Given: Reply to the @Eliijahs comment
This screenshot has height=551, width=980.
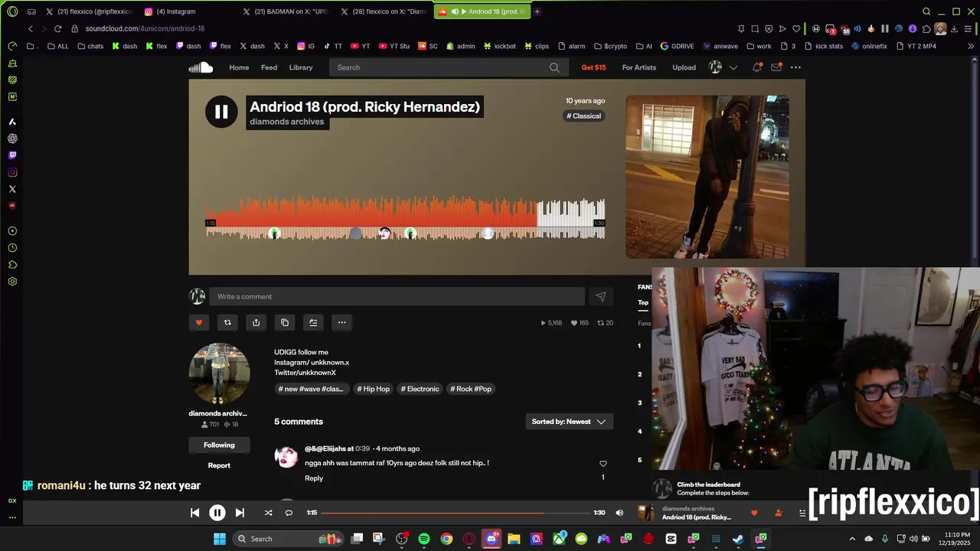Looking at the screenshot, I should [x=314, y=478].
